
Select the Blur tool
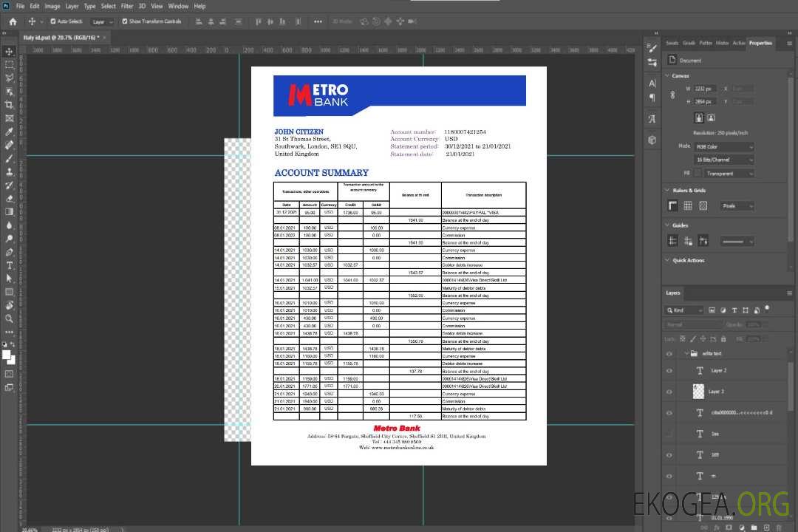(x=9, y=225)
